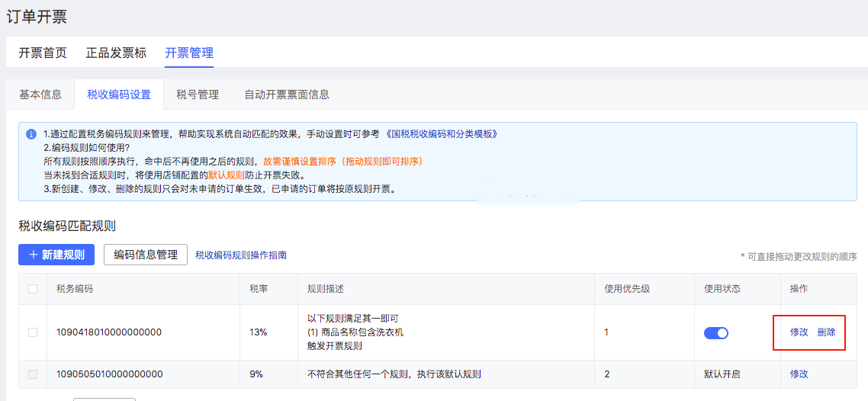Screen dimensions: 868x401
Task: Click the 新建规则 button
Action: [x=56, y=255]
